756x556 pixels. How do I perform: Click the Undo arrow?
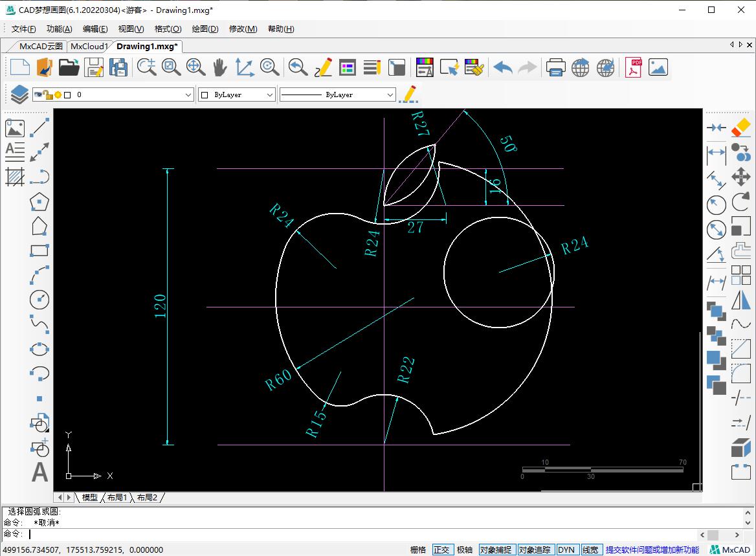point(502,67)
